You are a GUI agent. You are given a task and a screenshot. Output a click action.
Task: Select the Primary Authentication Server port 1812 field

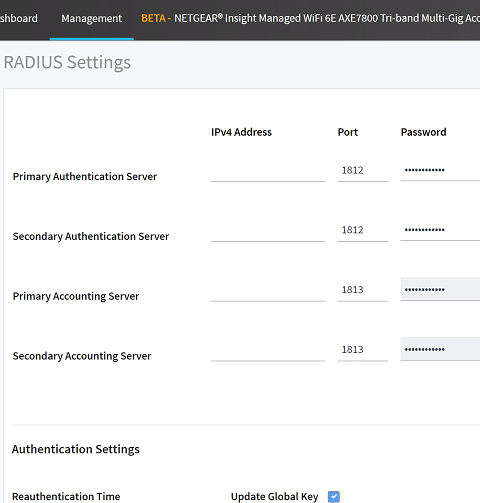coord(363,171)
